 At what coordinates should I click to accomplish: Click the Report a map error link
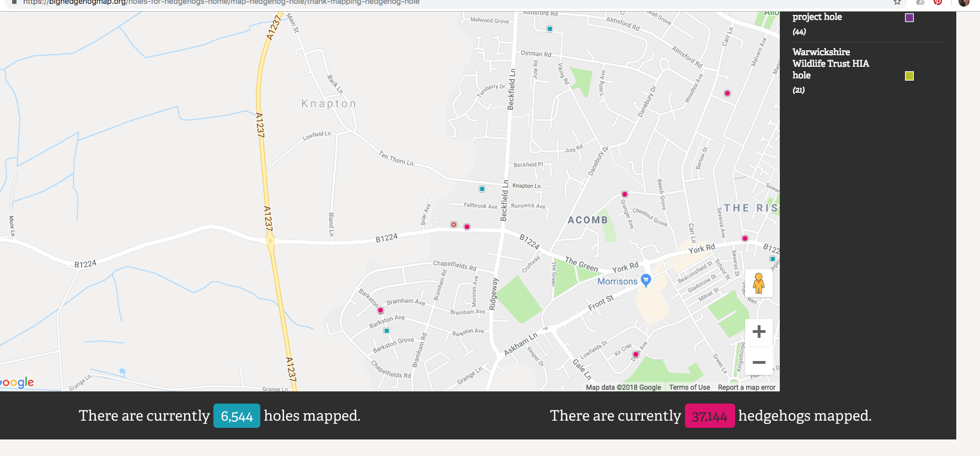(x=746, y=387)
